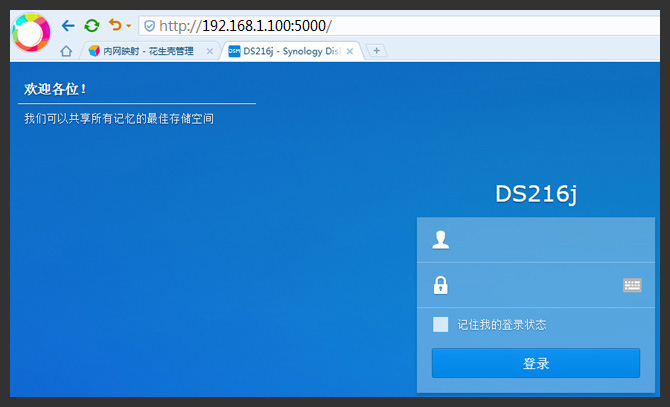Image resolution: width=670 pixels, height=407 pixels.
Task: Open the on-screen keyboard icon
Action: pyautogui.click(x=632, y=285)
